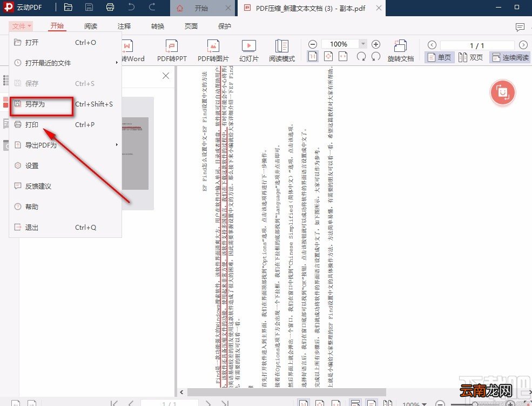Rotate view counterclockwise with the arrow icon
The image size is (532, 406).
click(x=375, y=57)
